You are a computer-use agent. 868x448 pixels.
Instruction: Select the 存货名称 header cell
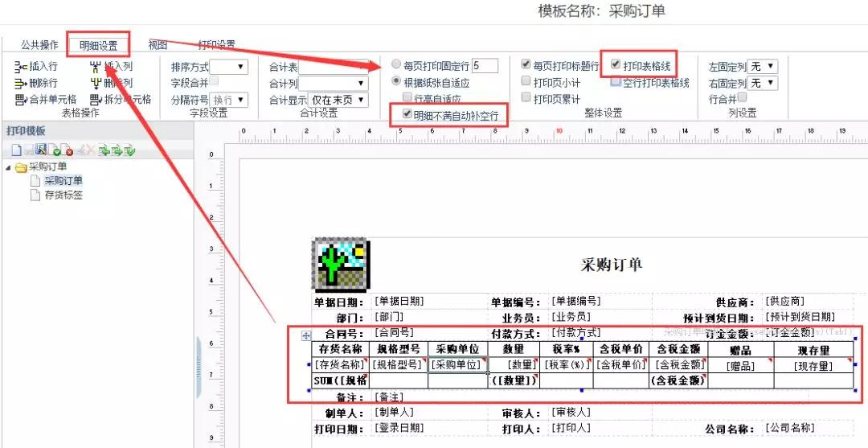click(x=341, y=349)
